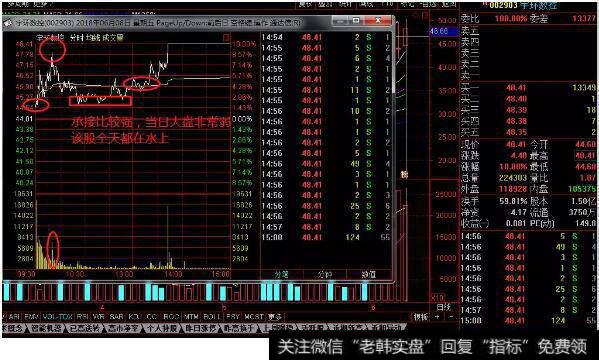Switch to the 分笔 tab
Screen dimensions: 599x360
pos(282,274)
